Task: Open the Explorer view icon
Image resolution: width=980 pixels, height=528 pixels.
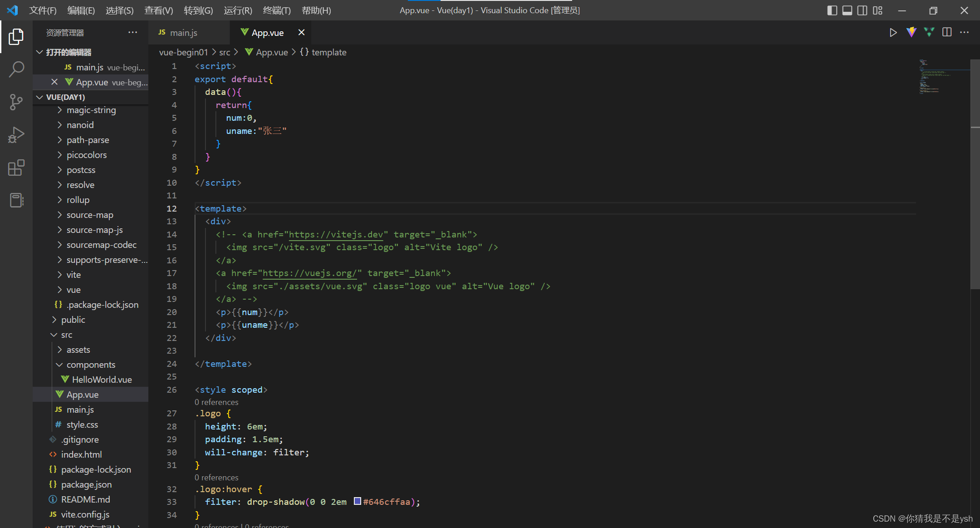Action: click(16, 36)
